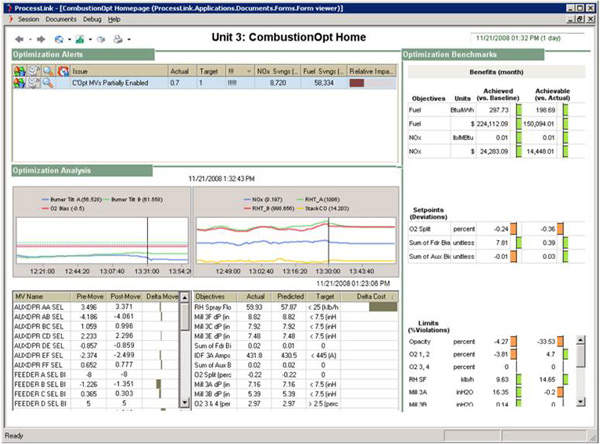Image resolution: width=600 pixels, height=444 pixels.
Task: Click orange bar beside O2 Split -0.24
Action: pos(514,229)
